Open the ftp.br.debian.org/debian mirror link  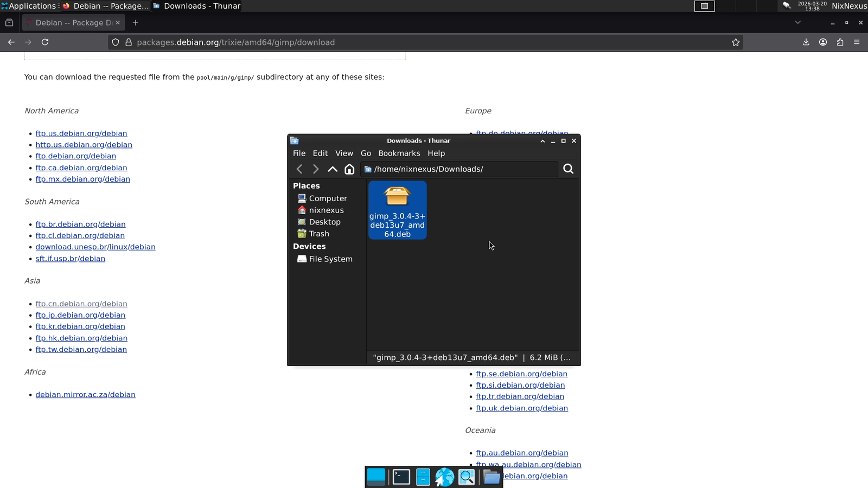click(81, 224)
